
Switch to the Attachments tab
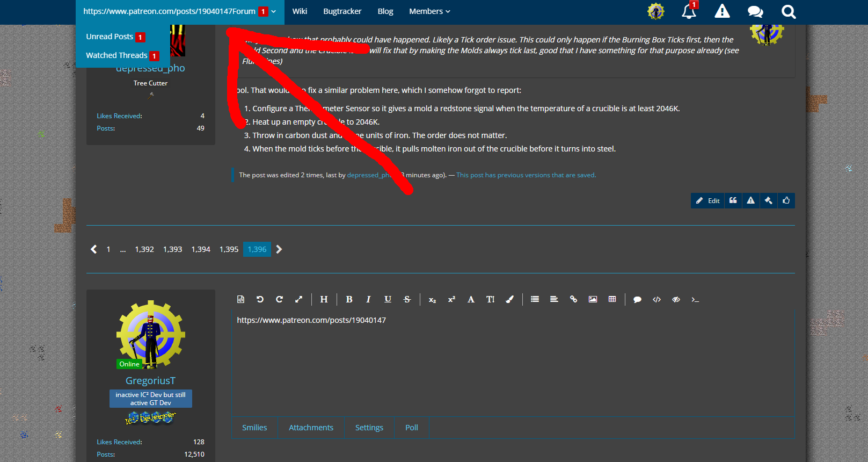point(311,428)
